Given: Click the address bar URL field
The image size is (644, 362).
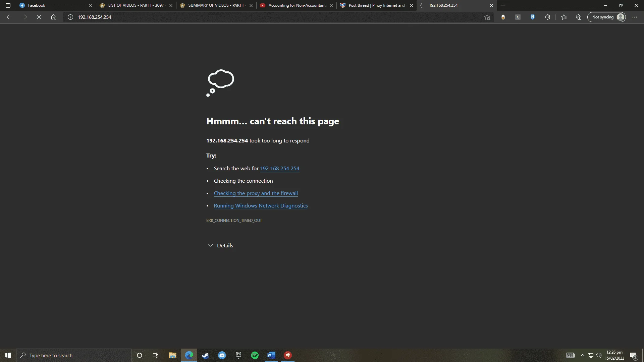Looking at the screenshot, I should 278,17.
